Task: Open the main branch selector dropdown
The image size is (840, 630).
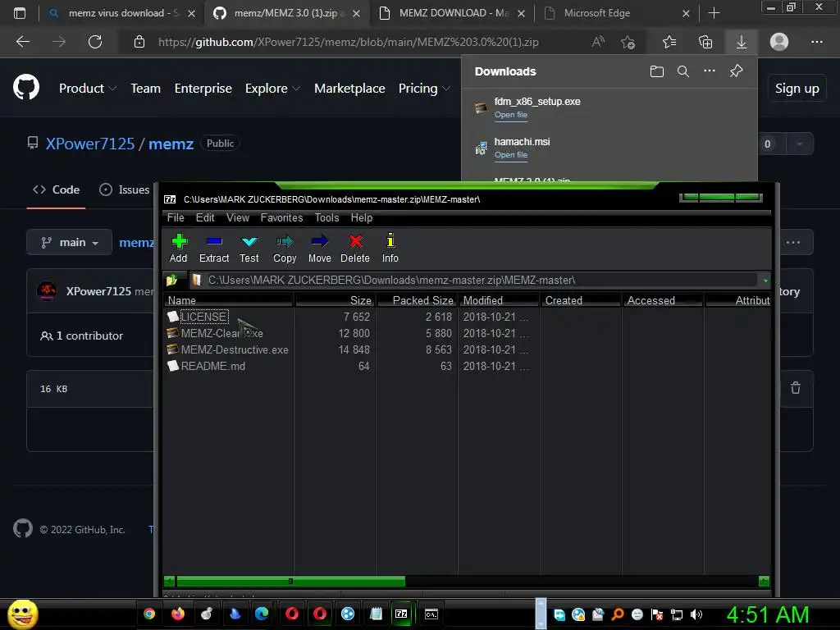Action: pyautogui.click(x=69, y=242)
